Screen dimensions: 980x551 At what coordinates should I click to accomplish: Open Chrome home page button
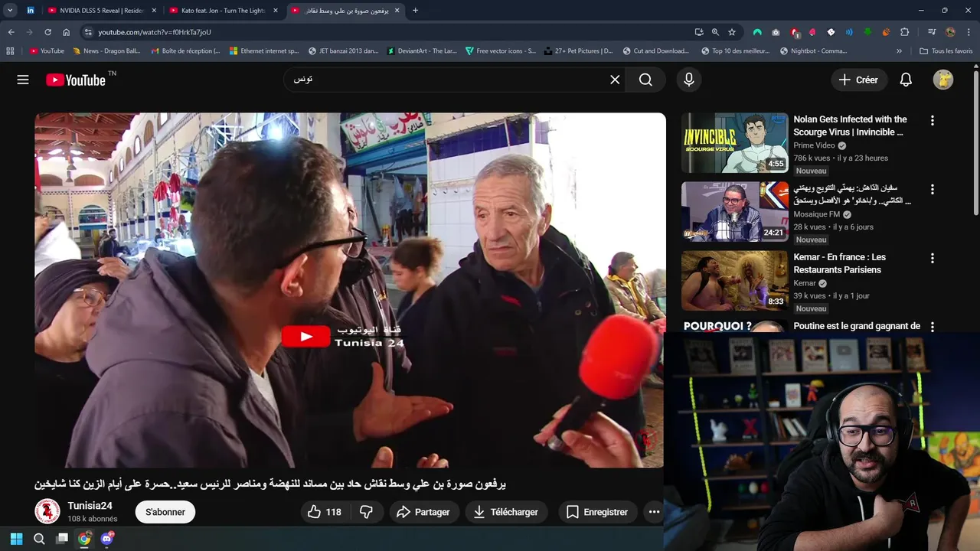click(66, 32)
